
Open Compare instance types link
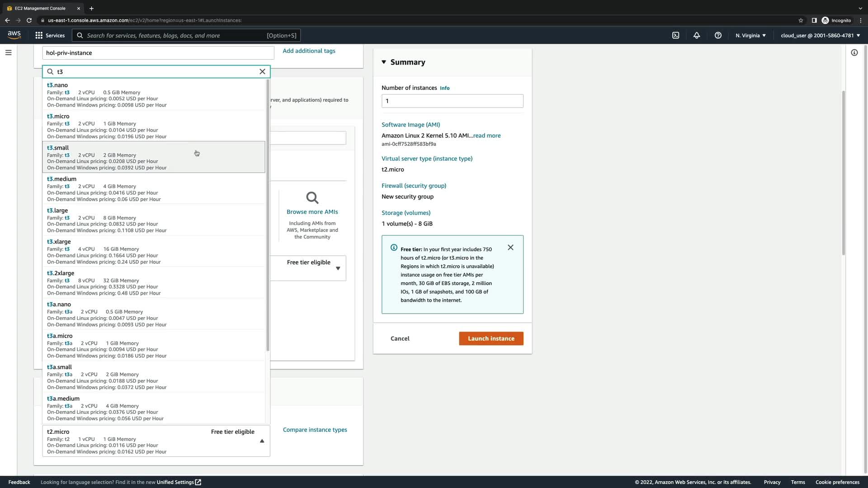(x=315, y=430)
